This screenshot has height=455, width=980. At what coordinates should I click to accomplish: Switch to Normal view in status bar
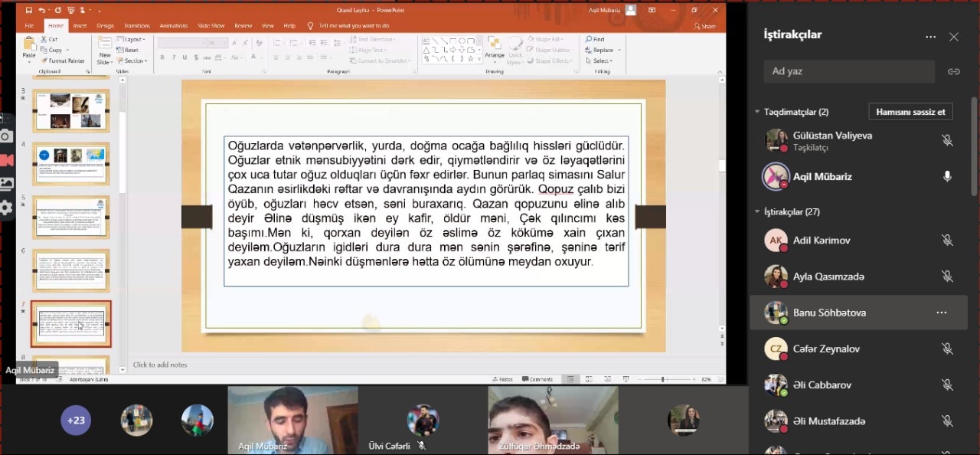click(570, 379)
